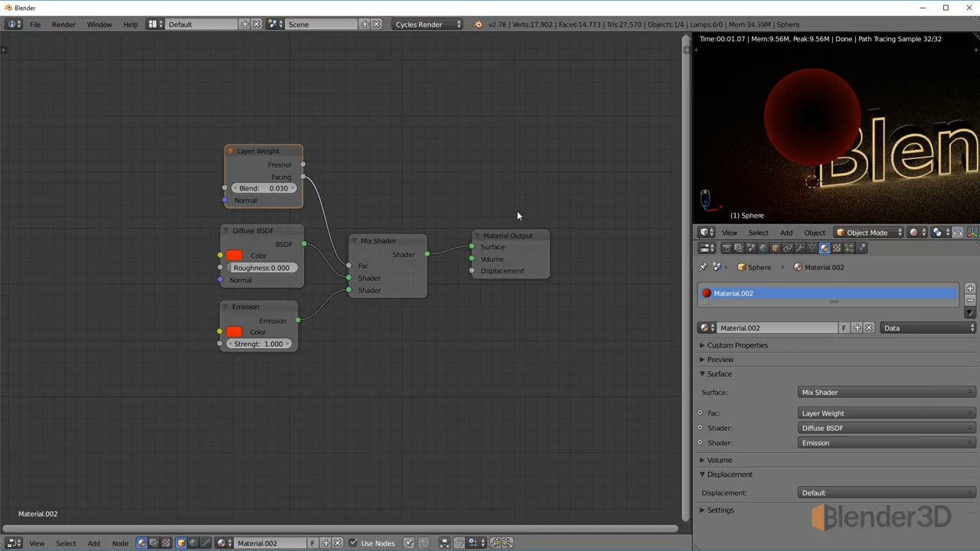Click the Emission color swatch
The image size is (980, 551).
[x=234, y=332]
